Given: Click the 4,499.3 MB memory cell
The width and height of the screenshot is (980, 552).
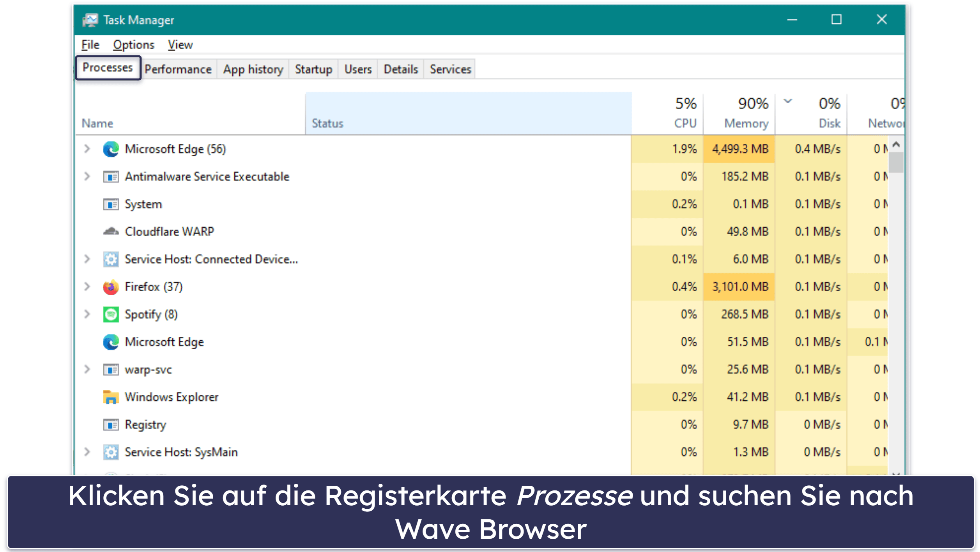Looking at the screenshot, I should click(739, 149).
